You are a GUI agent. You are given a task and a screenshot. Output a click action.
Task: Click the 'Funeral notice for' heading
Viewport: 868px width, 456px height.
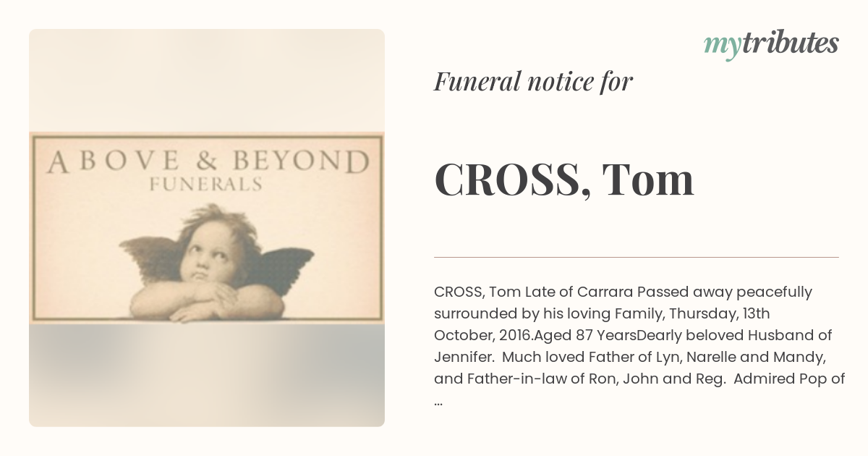tap(534, 82)
